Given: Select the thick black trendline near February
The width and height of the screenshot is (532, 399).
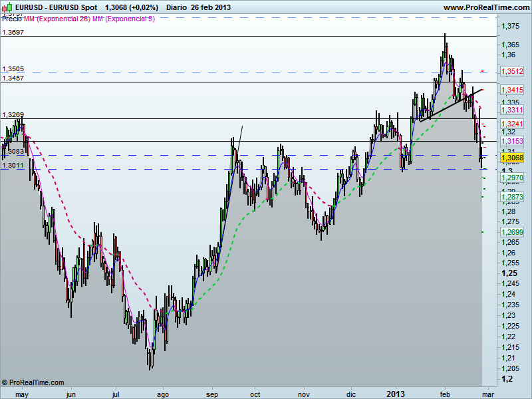Looking at the screenshot, I should [451, 105].
